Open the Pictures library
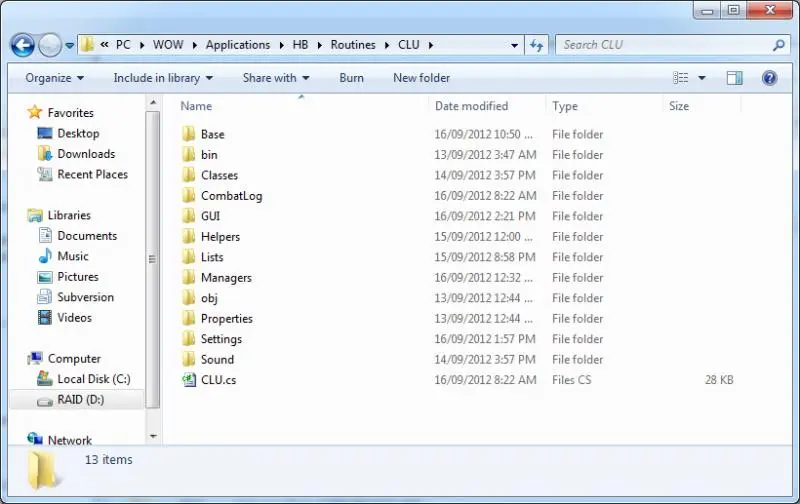 point(78,276)
